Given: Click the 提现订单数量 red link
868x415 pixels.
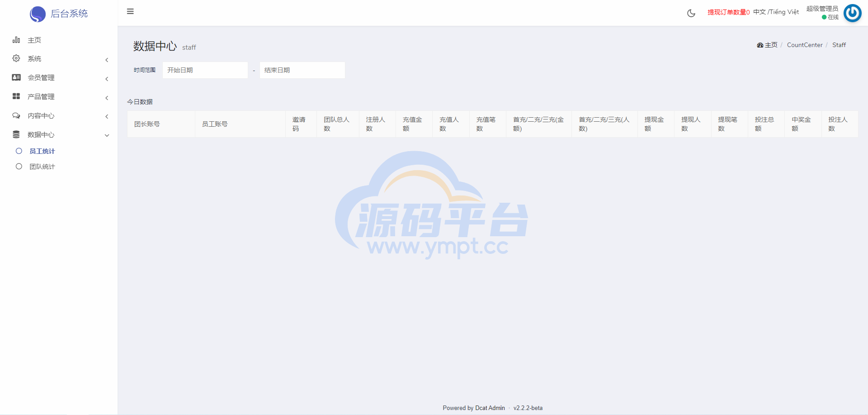Looking at the screenshot, I should point(728,12).
